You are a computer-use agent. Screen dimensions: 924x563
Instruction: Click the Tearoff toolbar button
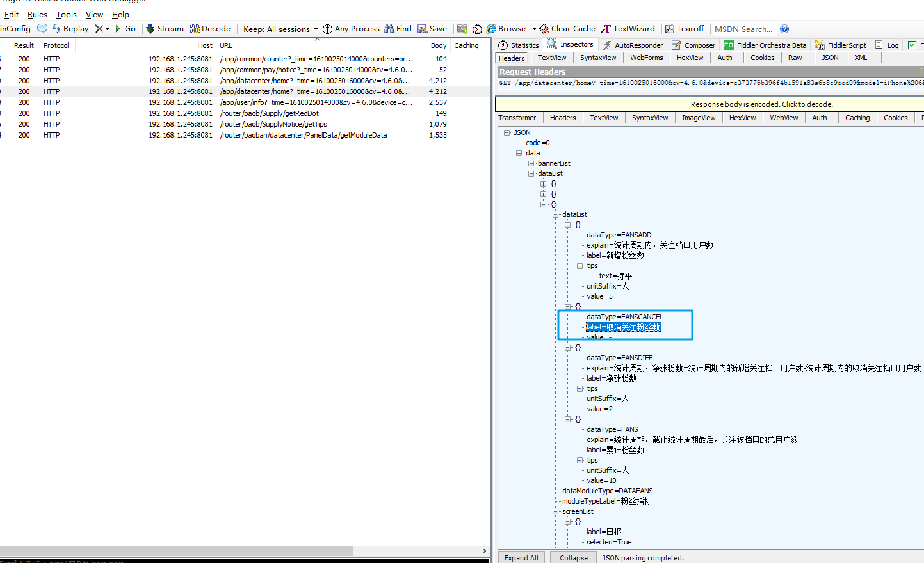pos(685,29)
